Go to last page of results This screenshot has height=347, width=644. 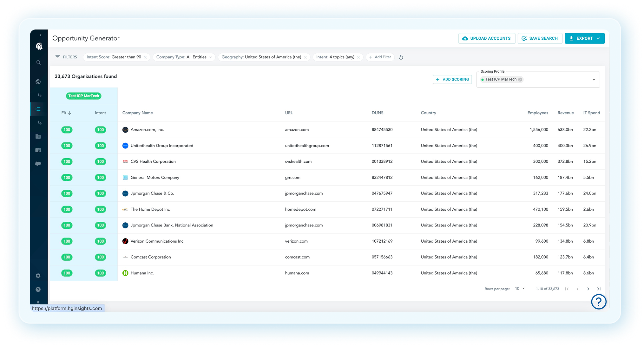599,289
